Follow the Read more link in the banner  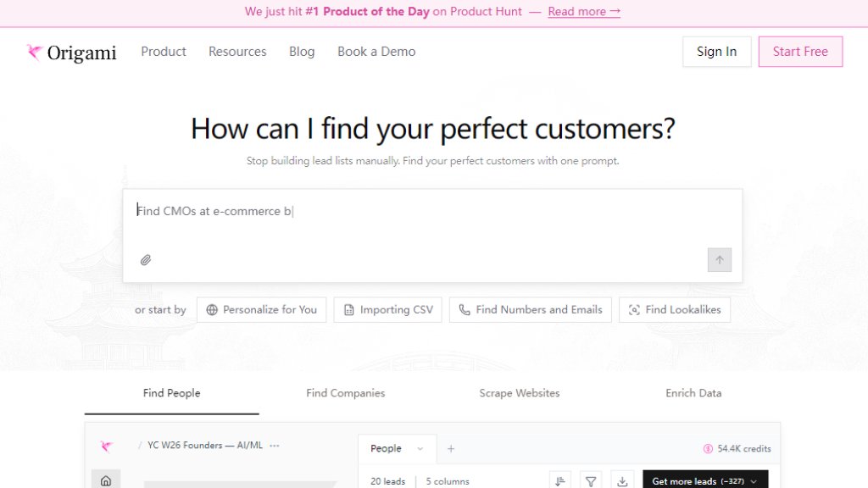coord(584,12)
